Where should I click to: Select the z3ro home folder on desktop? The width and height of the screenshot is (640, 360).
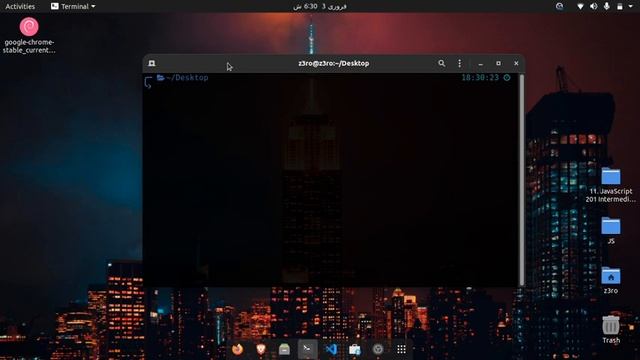[x=611, y=280]
